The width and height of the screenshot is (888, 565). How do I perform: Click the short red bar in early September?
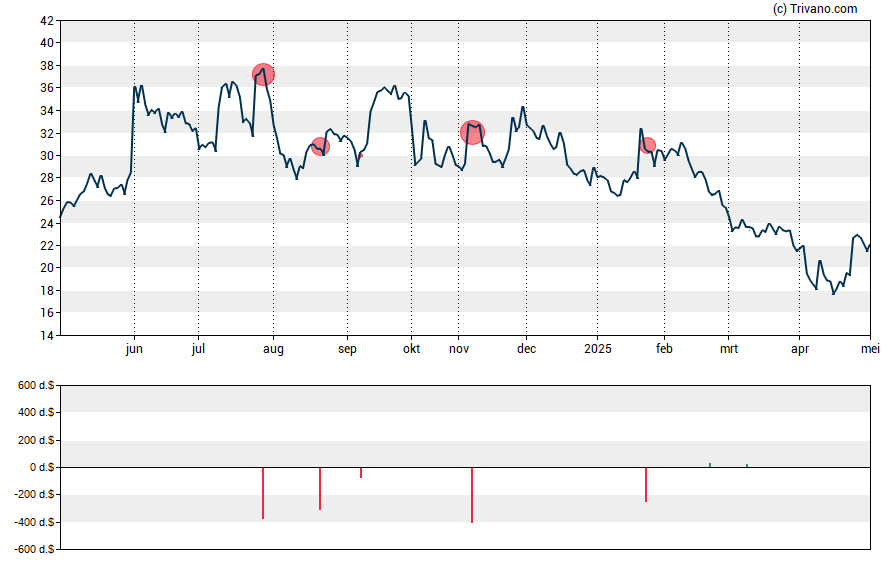pyautogui.click(x=361, y=473)
